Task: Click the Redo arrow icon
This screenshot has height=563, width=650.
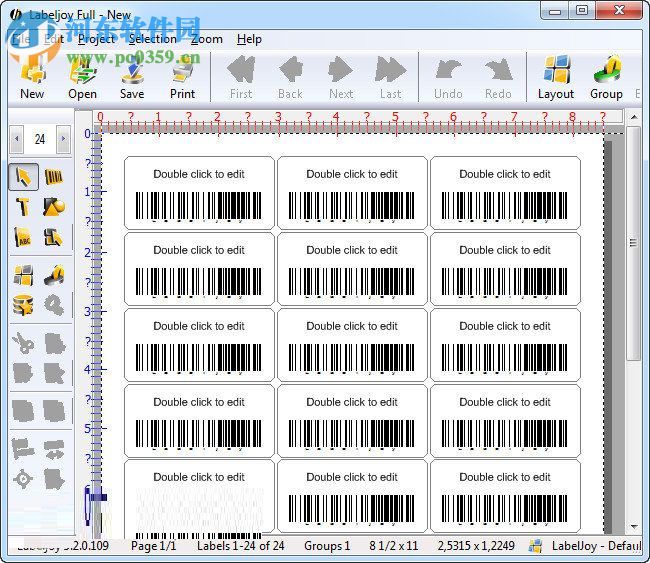Action: coord(498,70)
